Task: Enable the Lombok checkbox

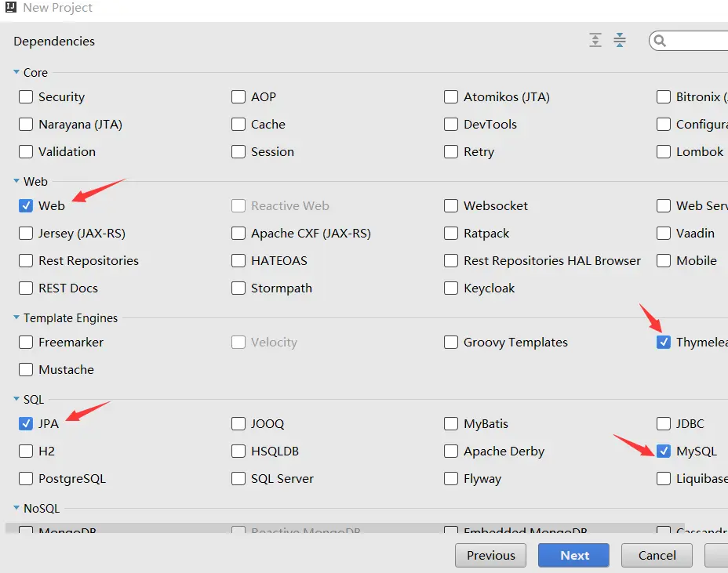Action: pos(664,152)
